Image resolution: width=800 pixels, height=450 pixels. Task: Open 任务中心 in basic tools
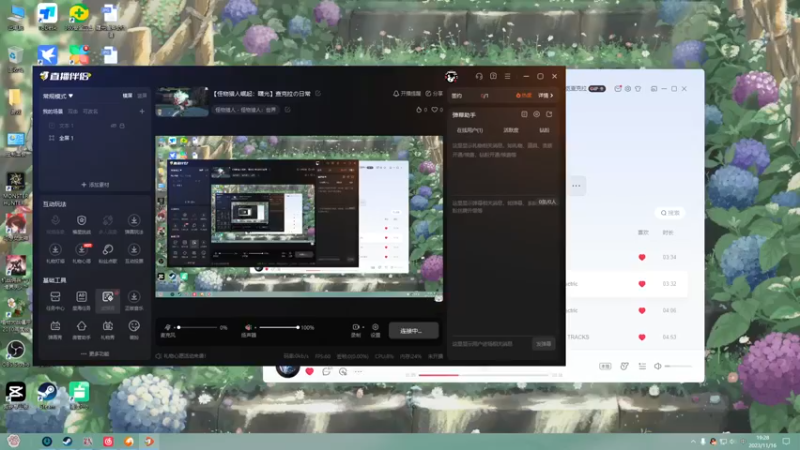click(x=55, y=300)
